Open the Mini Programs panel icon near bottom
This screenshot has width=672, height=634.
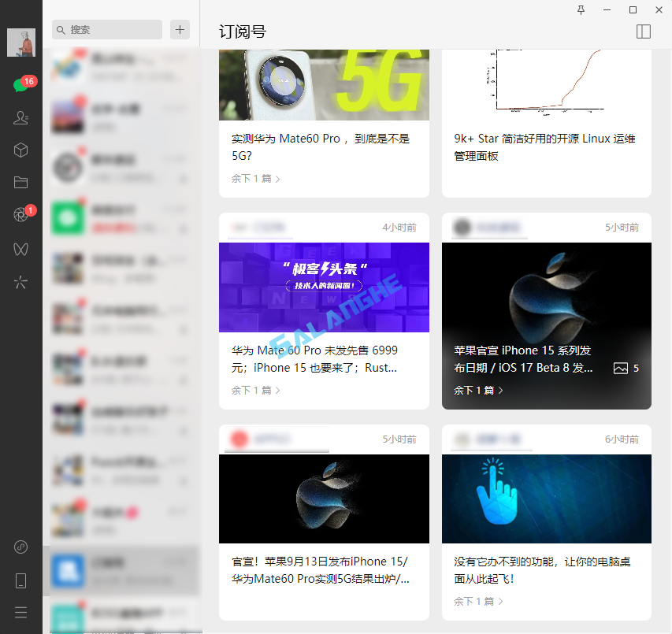pyautogui.click(x=20, y=547)
